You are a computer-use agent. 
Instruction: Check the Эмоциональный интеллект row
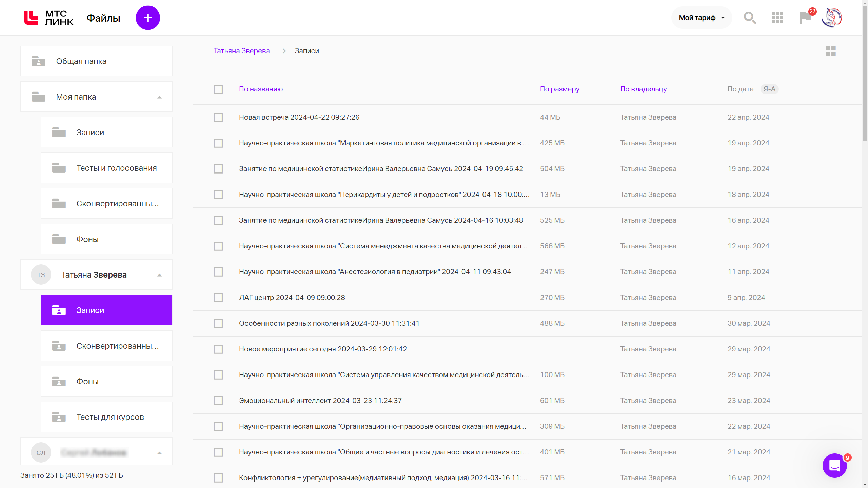pyautogui.click(x=218, y=401)
